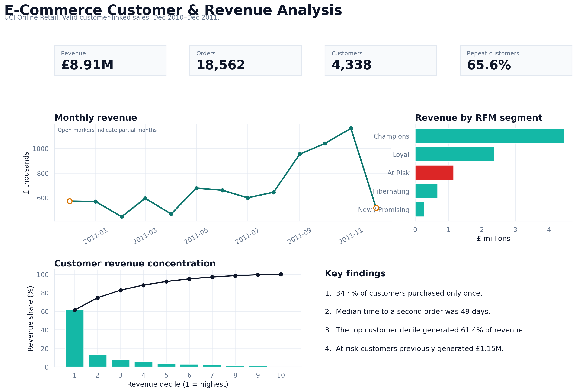Click the cumulative line point at decile 10

281,274
